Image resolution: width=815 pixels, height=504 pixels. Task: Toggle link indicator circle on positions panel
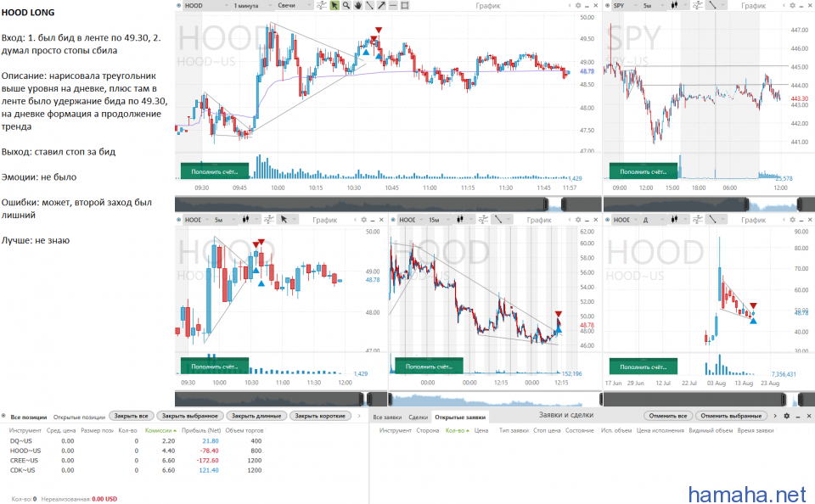(3, 417)
